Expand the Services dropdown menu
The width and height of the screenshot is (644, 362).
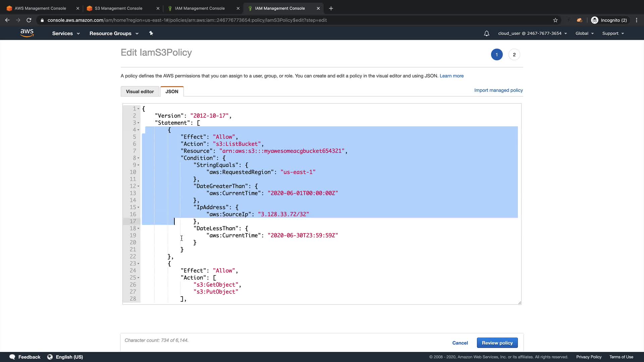pos(66,34)
